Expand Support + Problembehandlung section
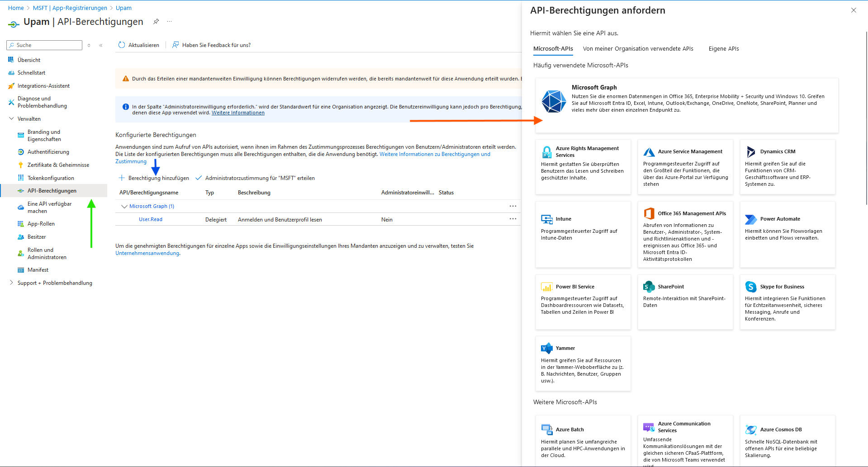The width and height of the screenshot is (868, 467). click(11, 283)
